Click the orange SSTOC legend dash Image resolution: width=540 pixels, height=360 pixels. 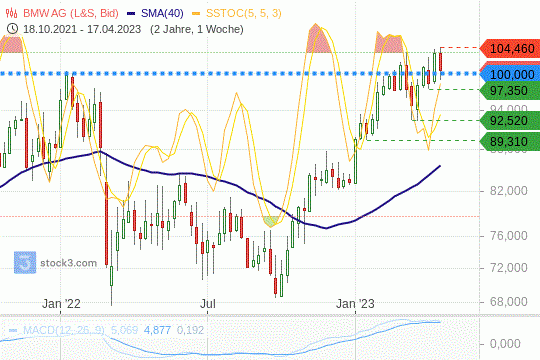pyautogui.click(x=196, y=13)
